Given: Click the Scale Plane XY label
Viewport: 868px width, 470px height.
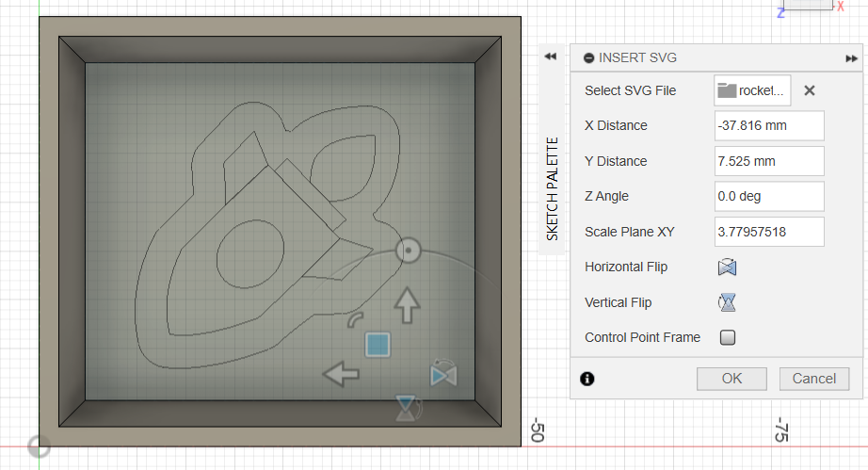Looking at the screenshot, I should 630,232.
